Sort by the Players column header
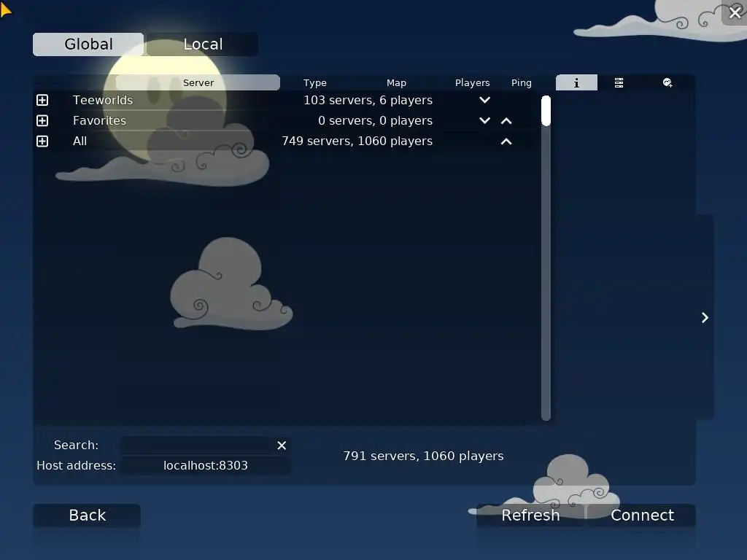The image size is (747, 560). click(472, 82)
